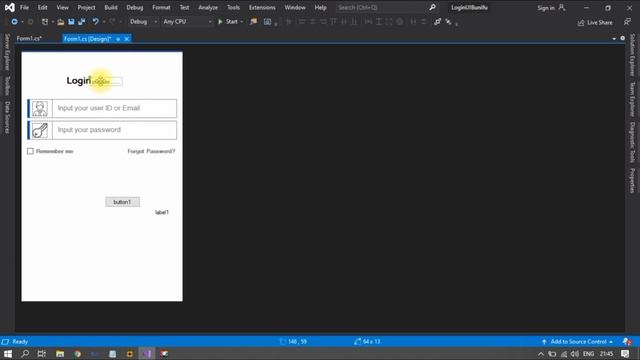Open Windows taskbar search
The height and width of the screenshot is (360, 640).
25,353
